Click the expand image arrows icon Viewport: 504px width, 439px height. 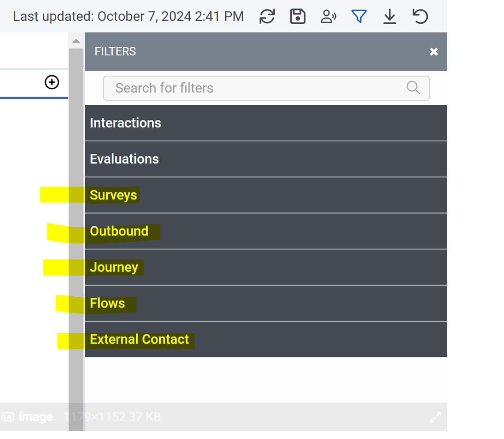click(435, 417)
